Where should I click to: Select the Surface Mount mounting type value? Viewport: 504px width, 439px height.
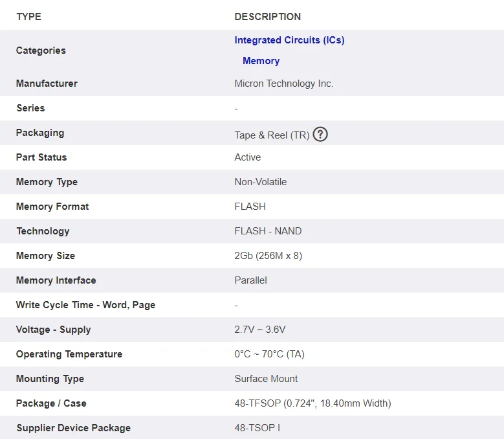tap(266, 379)
